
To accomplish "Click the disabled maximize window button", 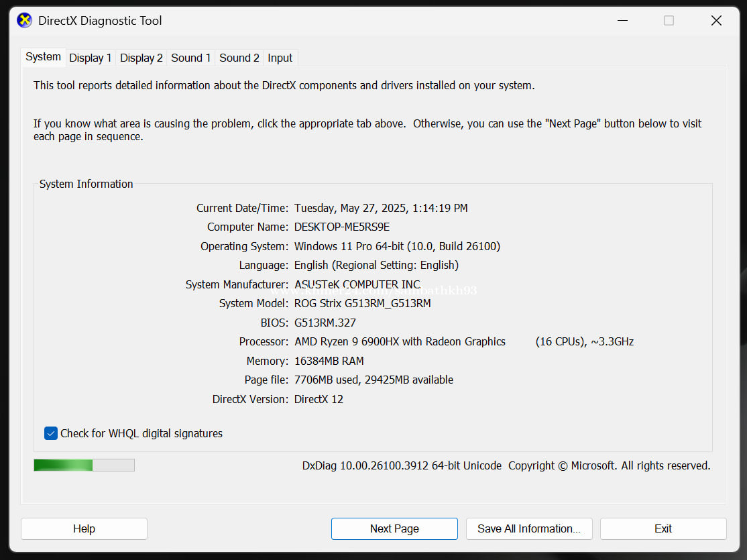I will [669, 21].
